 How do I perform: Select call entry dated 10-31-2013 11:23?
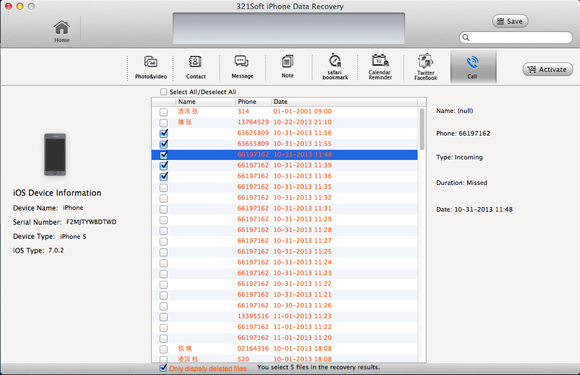[x=284, y=273]
